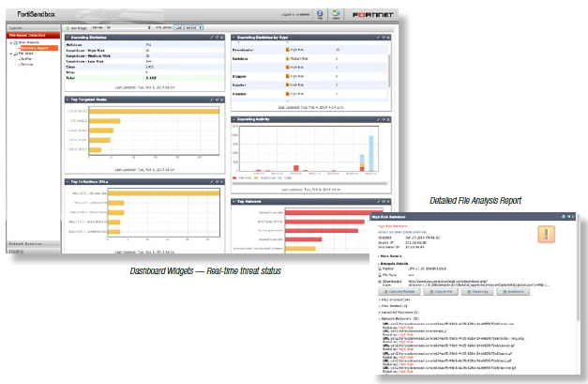Expand Files Created section in report
The width and height of the screenshot is (588, 384).
point(394,300)
